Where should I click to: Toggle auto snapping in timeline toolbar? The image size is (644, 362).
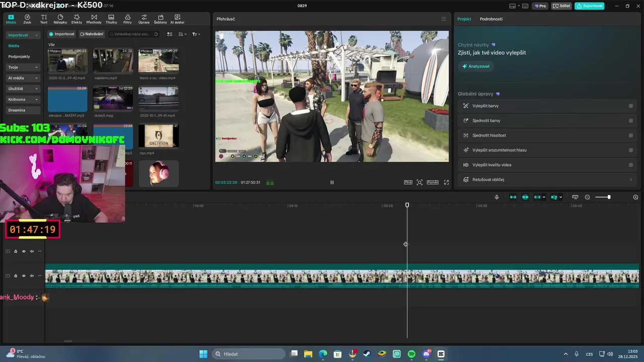point(525,197)
